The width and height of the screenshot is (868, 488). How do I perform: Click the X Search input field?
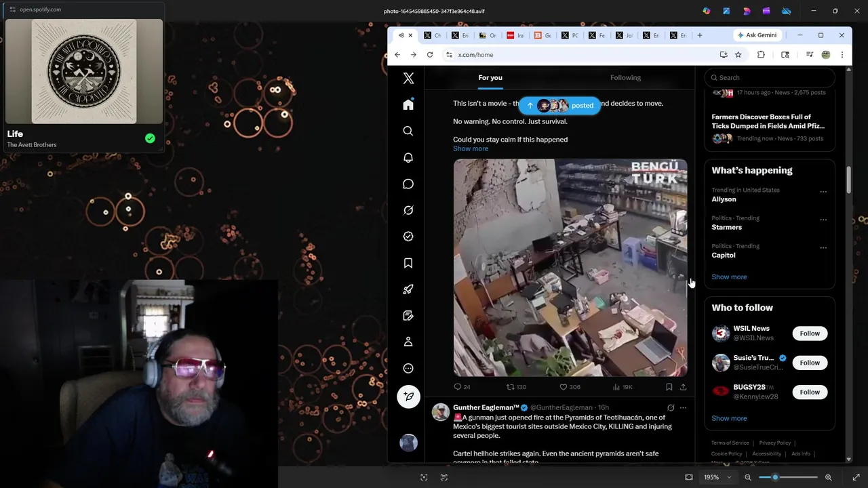770,77
